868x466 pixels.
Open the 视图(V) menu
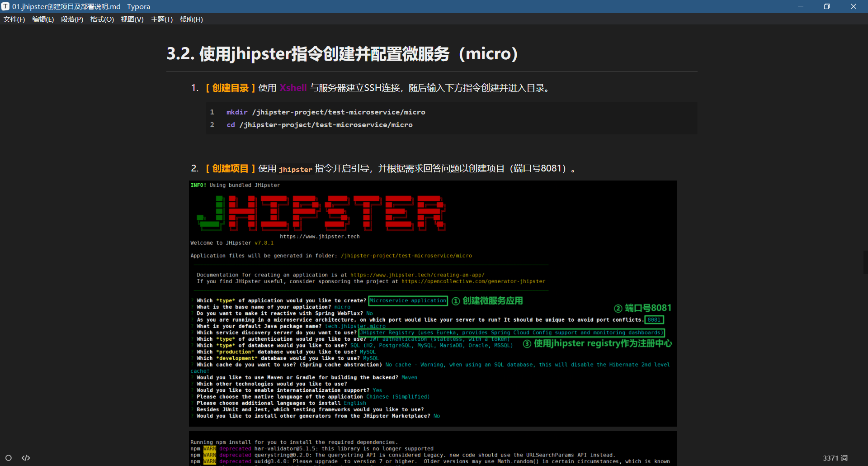click(x=132, y=19)
